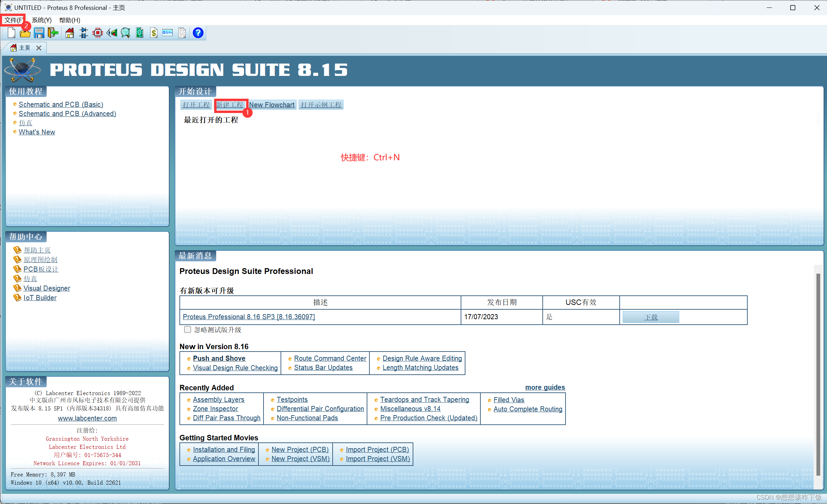This screenshot has width=827, height=504.
Task: Open Schematic Capture via diode-capacitor icon
Action: (83, 33)
